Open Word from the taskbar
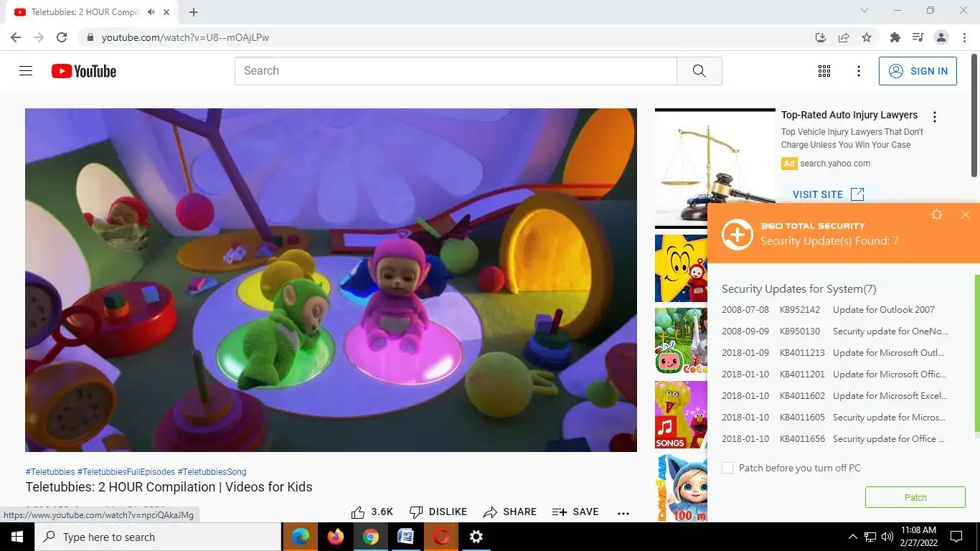 coord(405,537)
